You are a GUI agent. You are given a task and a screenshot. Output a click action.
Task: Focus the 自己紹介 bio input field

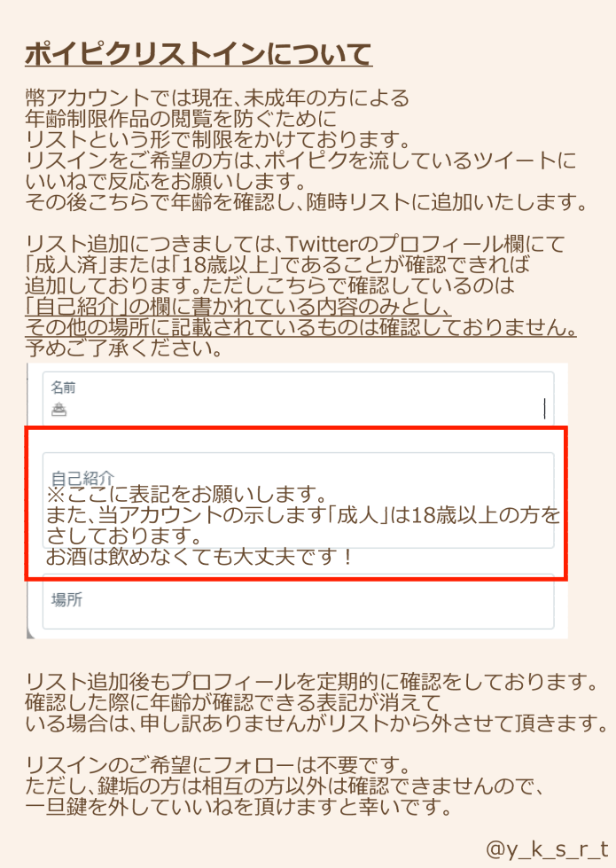299,500
